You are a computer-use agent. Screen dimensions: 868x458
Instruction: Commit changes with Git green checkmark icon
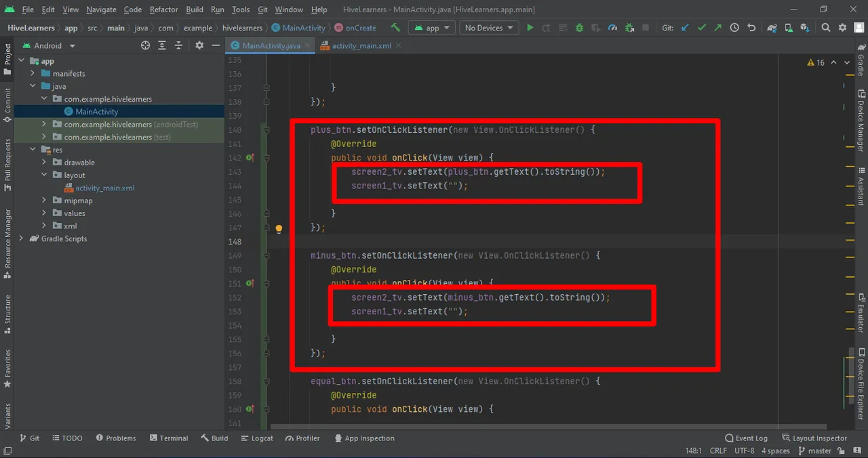[x=701, y=28]
